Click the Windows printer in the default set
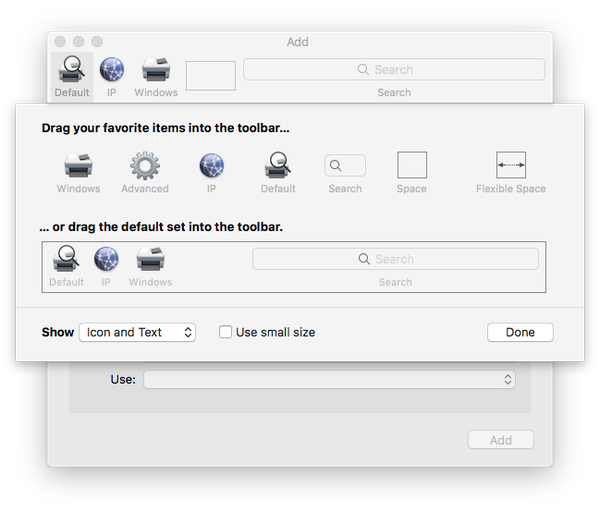Image resolution: width=600 pixels, height=513 pixels. click(150, 260)
